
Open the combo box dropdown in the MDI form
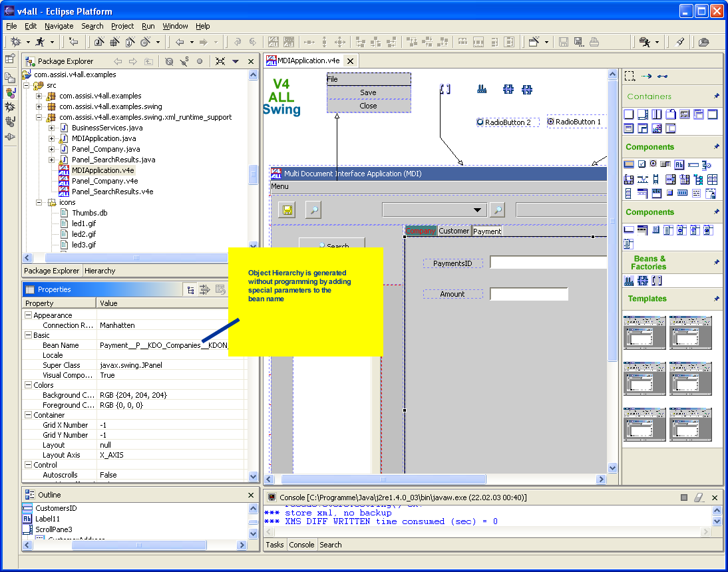(x=476, y=210)
